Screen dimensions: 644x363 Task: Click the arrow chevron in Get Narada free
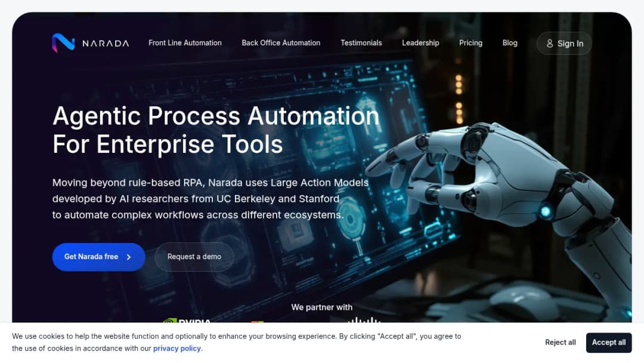129,257
